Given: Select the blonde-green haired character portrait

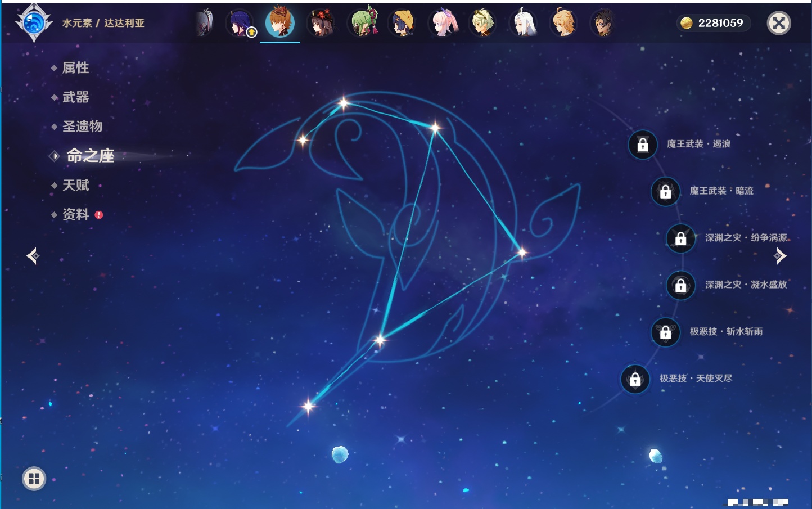Looking at the screenshot, I should tap(483, 23).
